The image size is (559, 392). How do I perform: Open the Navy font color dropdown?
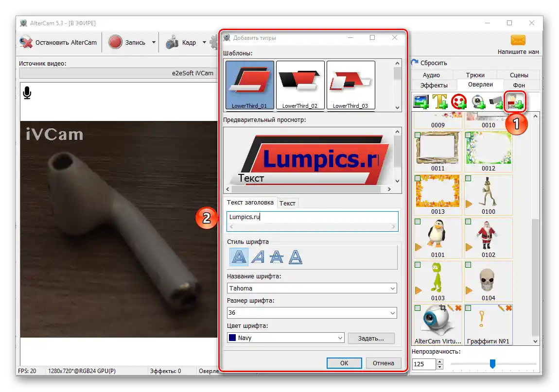pyautogui.click(x=285, y=338)
